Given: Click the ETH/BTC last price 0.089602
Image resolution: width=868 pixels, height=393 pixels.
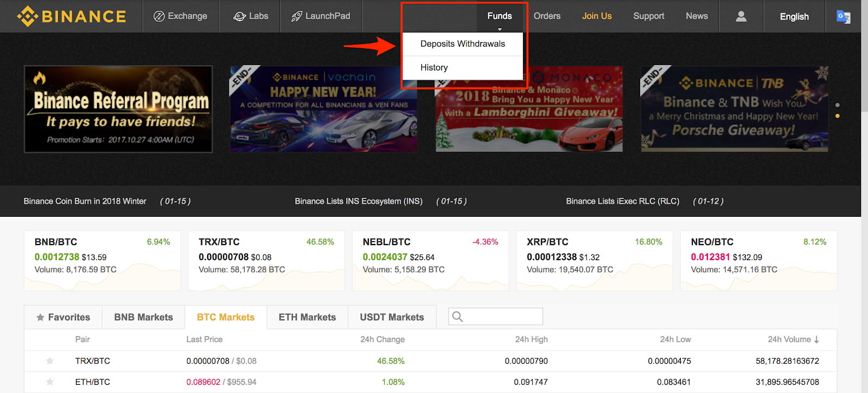Looking at the screenshot, I should [203, 382].
